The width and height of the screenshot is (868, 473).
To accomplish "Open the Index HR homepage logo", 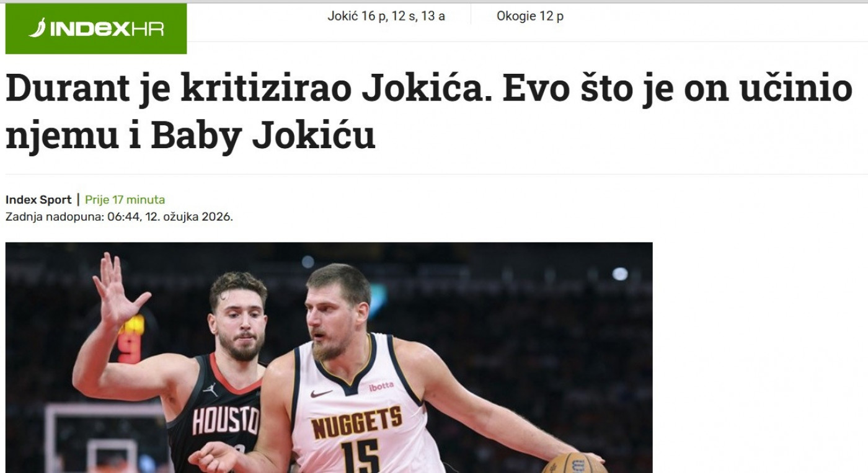I will (96, 29).
